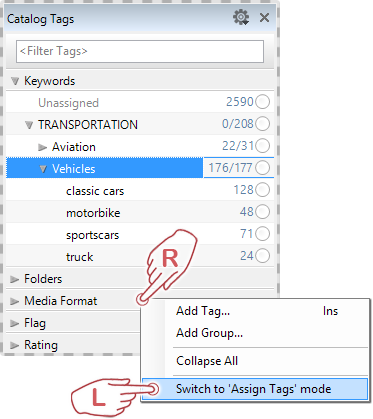Toggle the classic cars filter circle
This screenshot has width=373, height=419.
pyautogui.click(x=263, y=190)
